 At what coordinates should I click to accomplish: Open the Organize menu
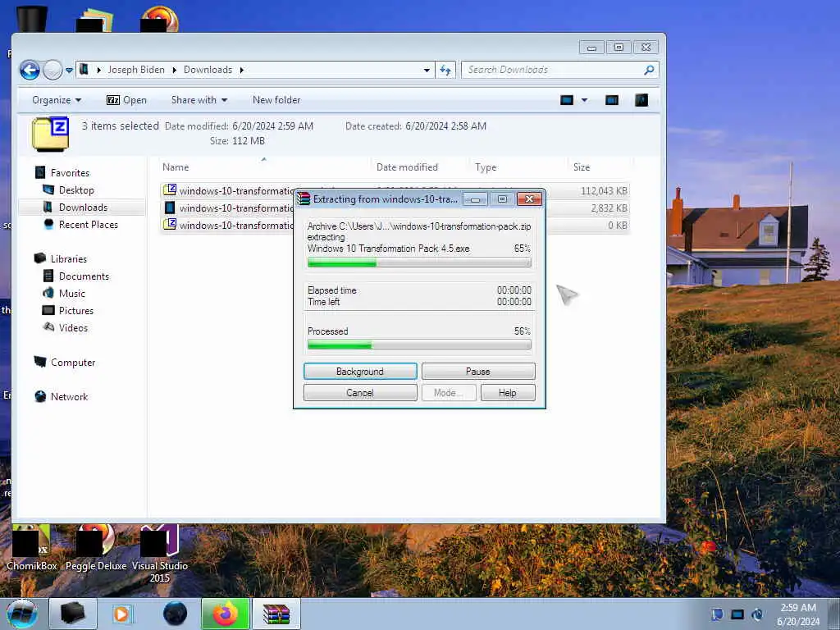[x=57, y=100]
